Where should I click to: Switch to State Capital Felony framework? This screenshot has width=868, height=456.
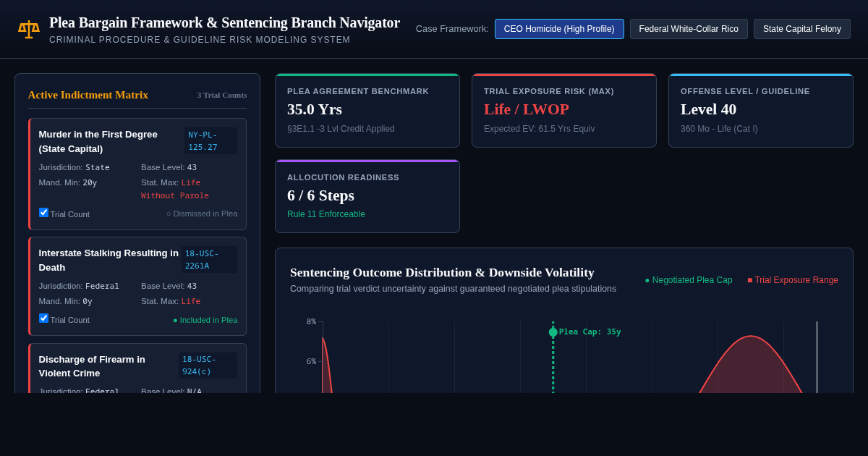coord(802,29)
